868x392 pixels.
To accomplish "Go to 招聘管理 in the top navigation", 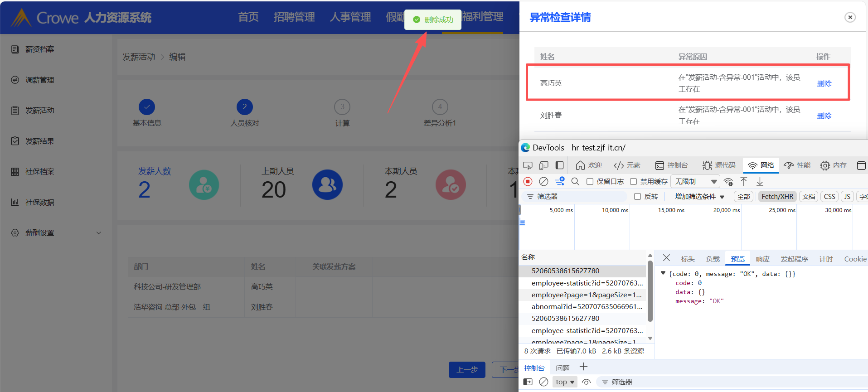I will pos(294,17).
